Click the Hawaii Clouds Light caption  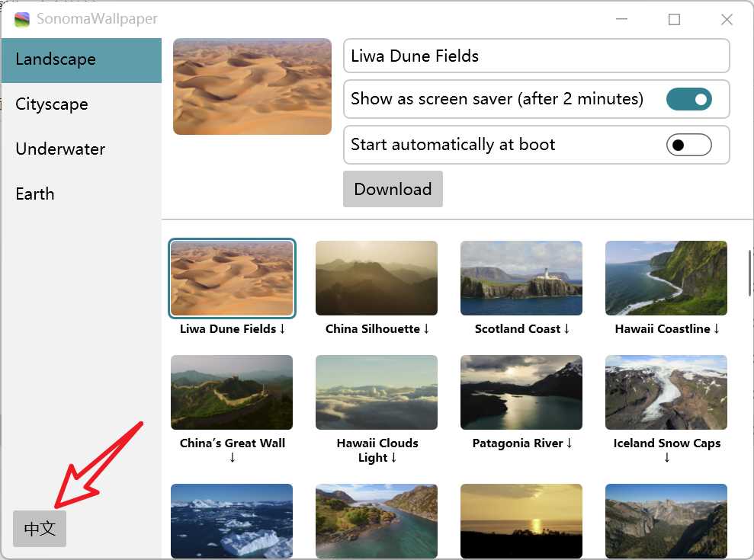coord(377,450)
